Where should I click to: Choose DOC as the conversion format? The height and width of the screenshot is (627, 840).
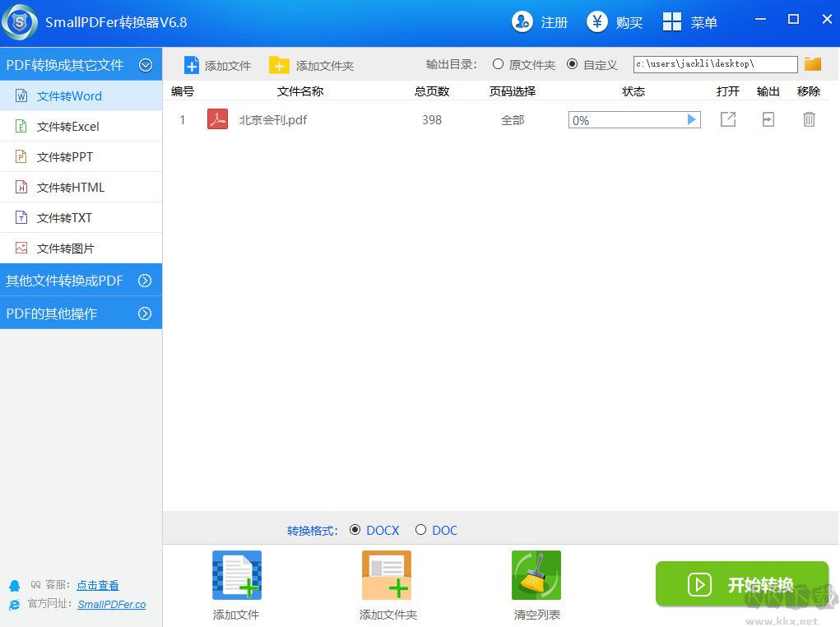click(420, 530)
